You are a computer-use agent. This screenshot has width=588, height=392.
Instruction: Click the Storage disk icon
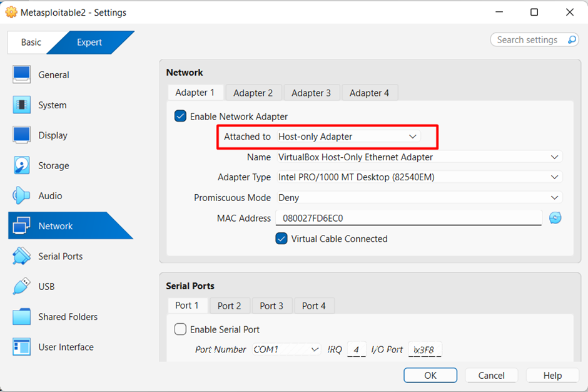coord(21,166)
